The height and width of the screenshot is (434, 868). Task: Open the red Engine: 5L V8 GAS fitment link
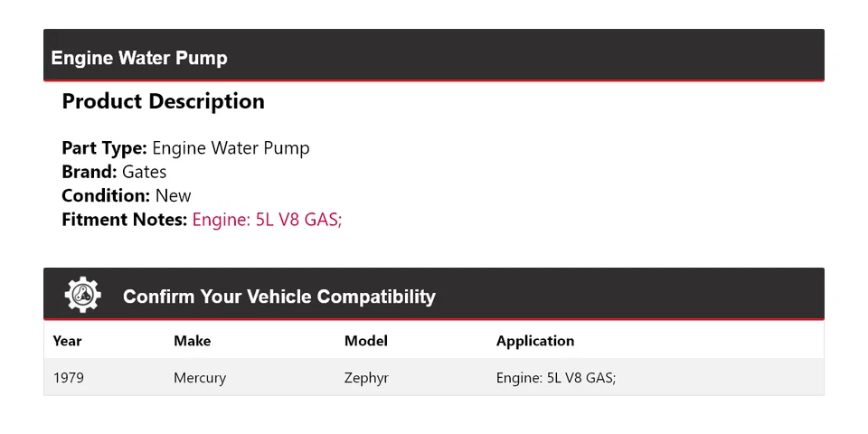click(x=267, y=219)
